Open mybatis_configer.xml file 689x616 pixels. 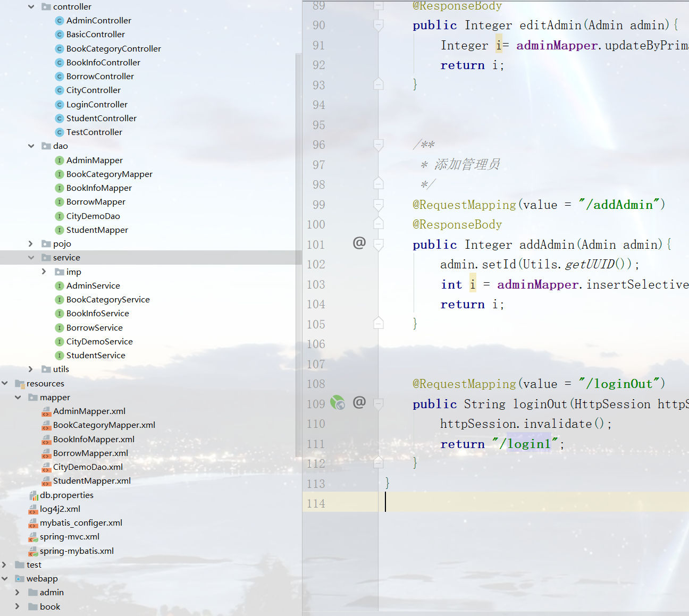pos(81,523)
